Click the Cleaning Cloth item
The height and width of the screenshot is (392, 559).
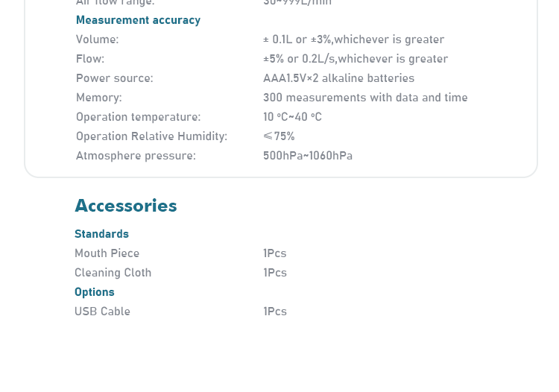(113, 273)
